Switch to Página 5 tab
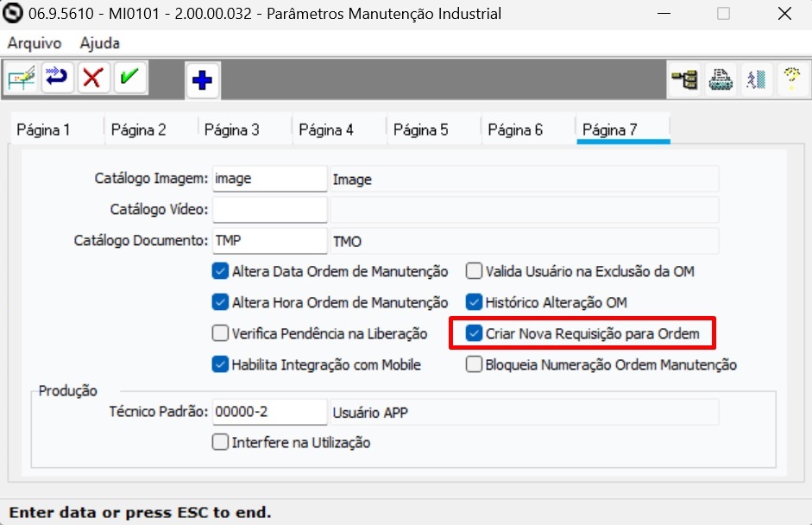 (x=434, y=129)
